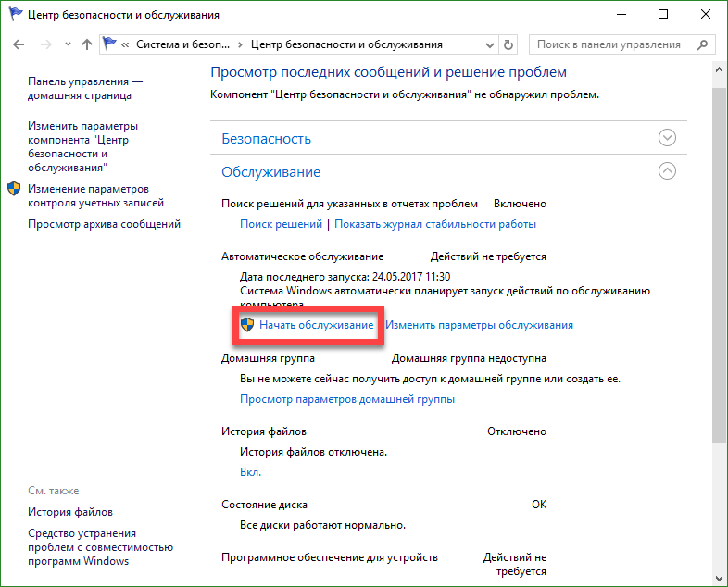Image resolution: width=728 pixels, height=587 pixels.
Task: Click the vertical scrollbar thumb
Action: 719,265
